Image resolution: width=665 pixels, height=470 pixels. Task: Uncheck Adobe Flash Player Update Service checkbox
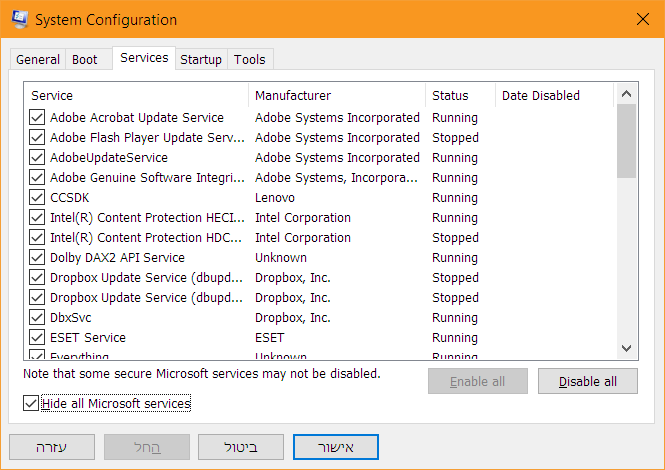pos(37,137)
